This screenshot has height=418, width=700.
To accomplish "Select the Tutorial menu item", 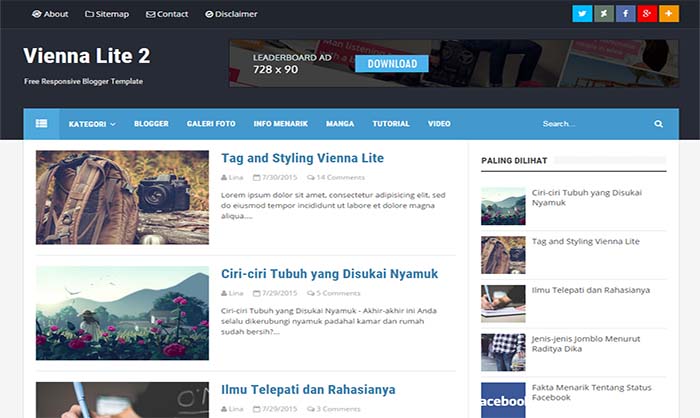I will point(391,124).
